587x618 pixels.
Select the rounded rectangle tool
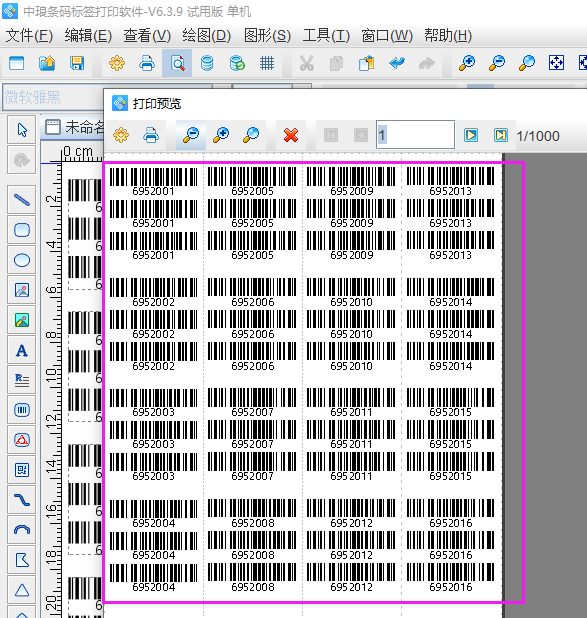[22, 230]
